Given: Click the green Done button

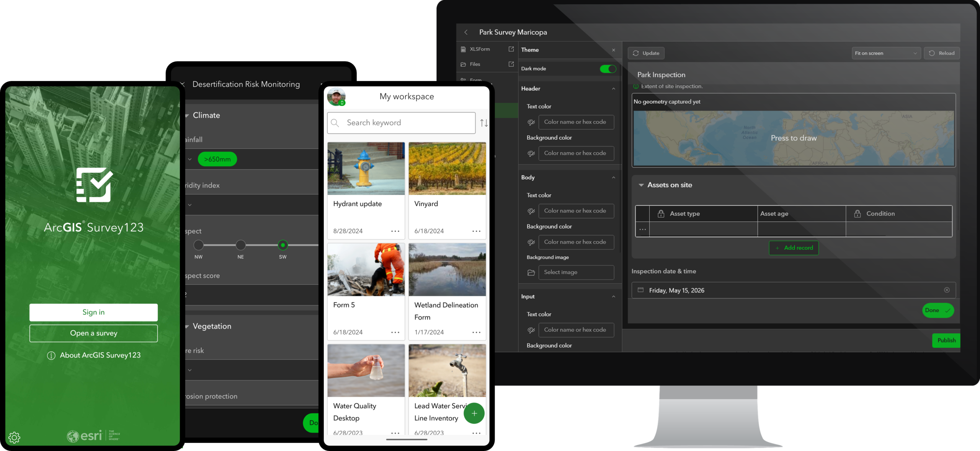Looking at the screenshot, I should (938, 310).
